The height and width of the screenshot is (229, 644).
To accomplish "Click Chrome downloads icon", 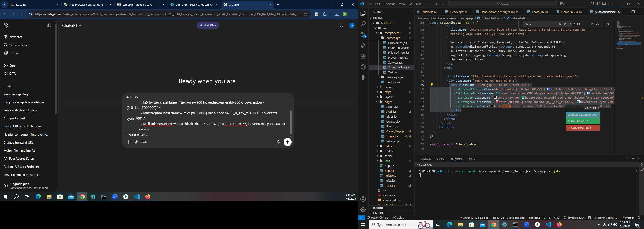I will point(337,14).
